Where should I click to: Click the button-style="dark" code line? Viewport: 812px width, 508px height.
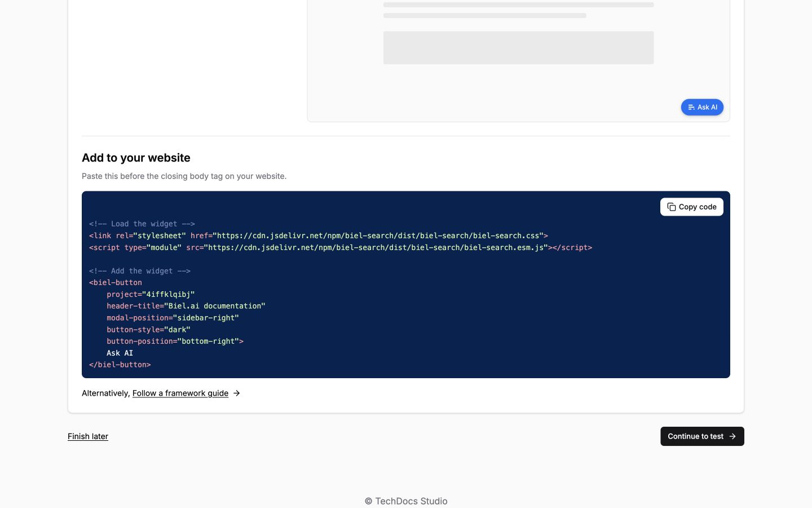click(x=148, y=330)
